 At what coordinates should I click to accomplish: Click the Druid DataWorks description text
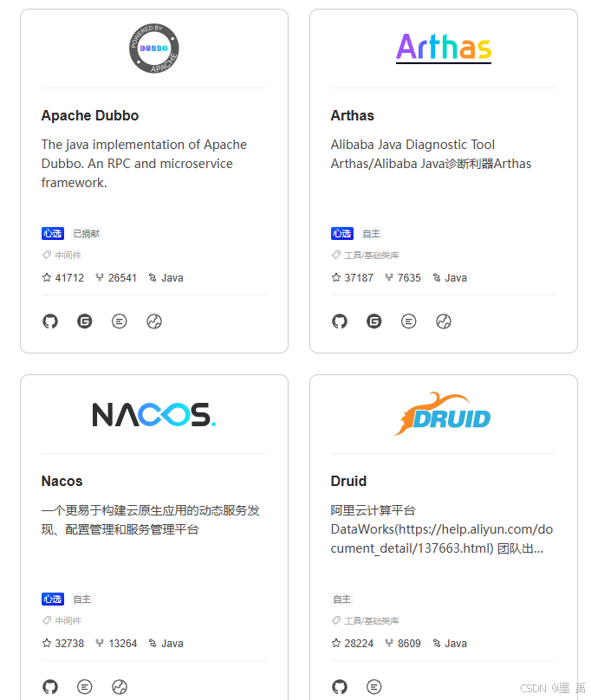442,529
